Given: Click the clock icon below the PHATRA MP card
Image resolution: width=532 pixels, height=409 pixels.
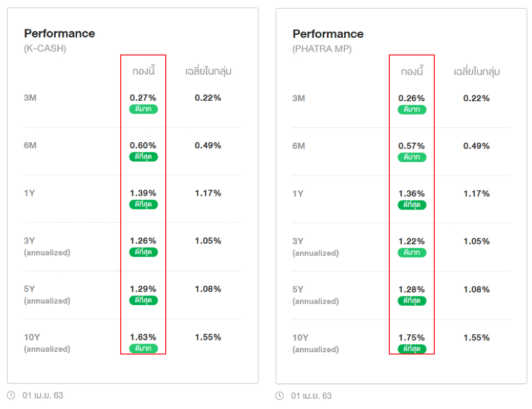Looking at the screenshot, I should [279, 396].
